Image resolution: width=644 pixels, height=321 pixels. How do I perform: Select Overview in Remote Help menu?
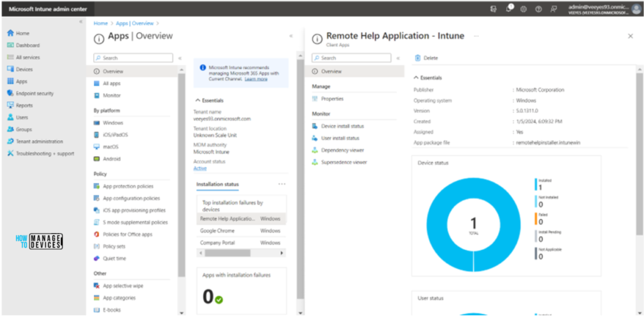coord(355,72)
